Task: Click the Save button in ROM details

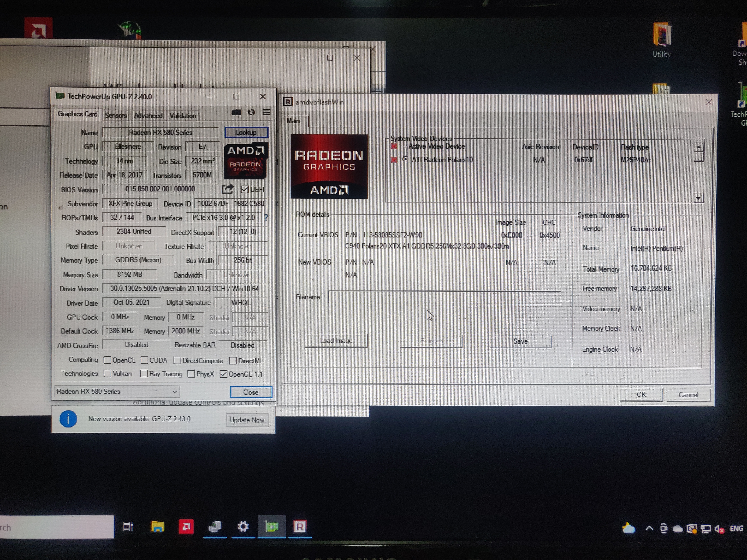Action: (520, 341)
